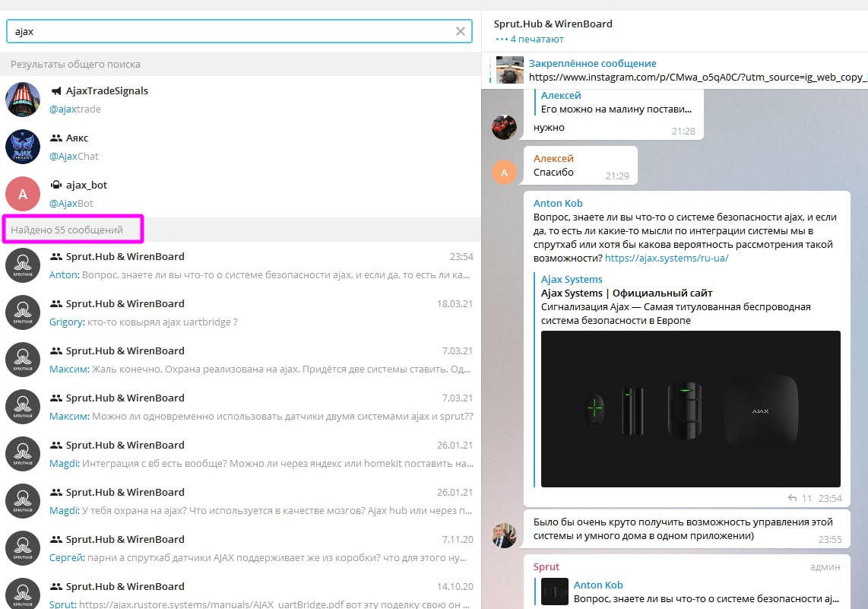Open Sprut's message with uartBridge.pdf link
The image size is (868, 609).
pyautogui.click(x=240, y=591)
